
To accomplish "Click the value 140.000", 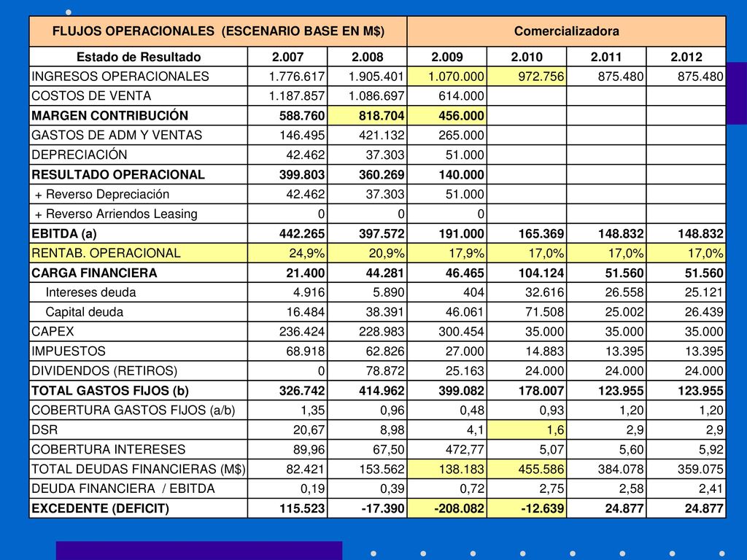I will [x=461, y=175].
